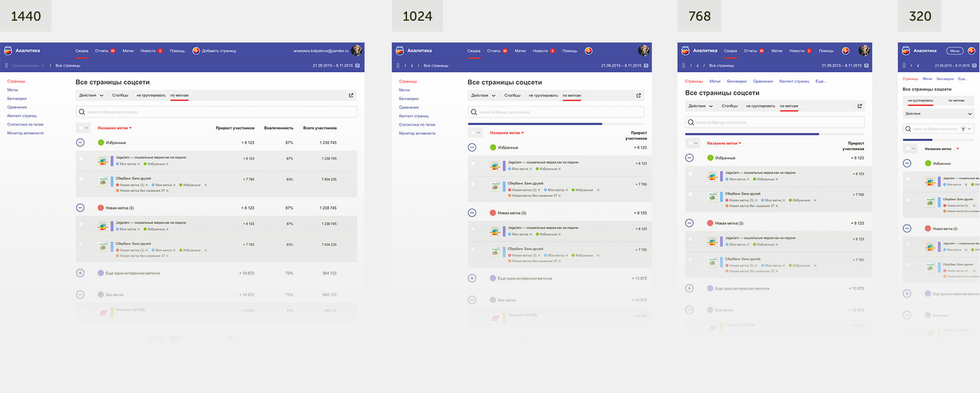Click the Одноклассники network icon in the 768 layout breadcrumb

(x=684, y=65)
